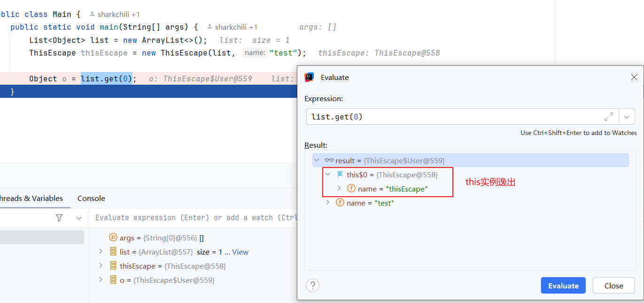Expand the thisEscape variable node
644x303 pixels.
click(101, 266)
